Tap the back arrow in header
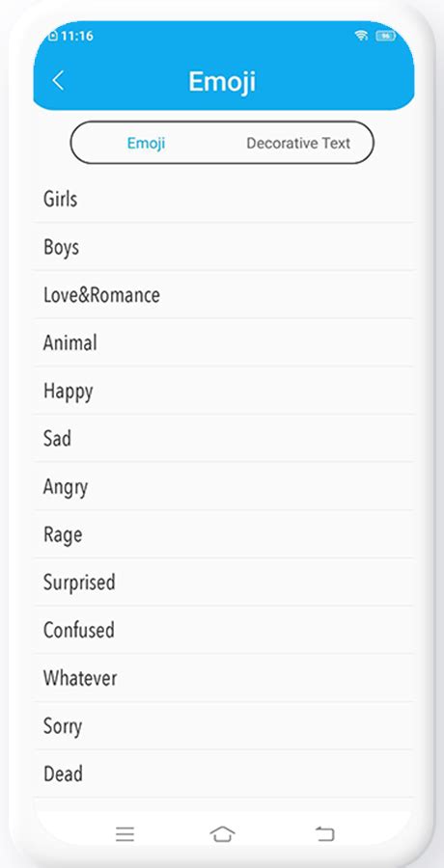444x868 pixels. (58, 81)
